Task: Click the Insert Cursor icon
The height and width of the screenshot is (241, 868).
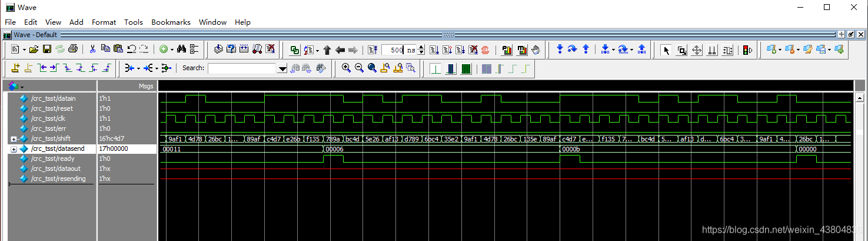Action: pyautogui.click(x=16, y=68)
